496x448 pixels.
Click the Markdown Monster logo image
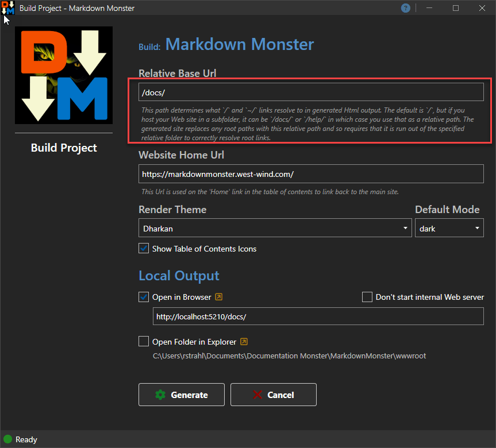click(63, 75)
